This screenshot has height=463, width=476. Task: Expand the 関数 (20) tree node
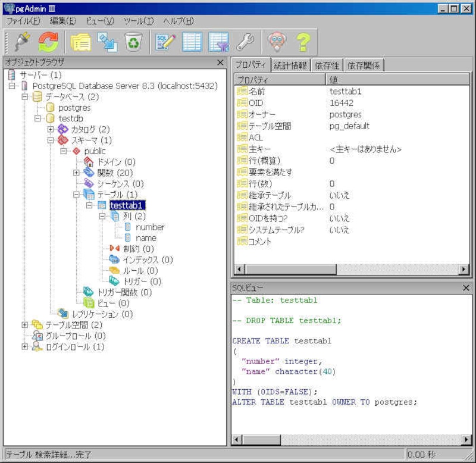(x=76, y=173)
